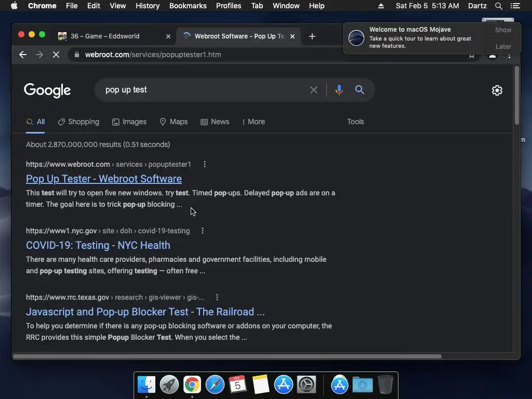Click the Google search input field
This screenshot has width=532, height=399.
(204, 90)
